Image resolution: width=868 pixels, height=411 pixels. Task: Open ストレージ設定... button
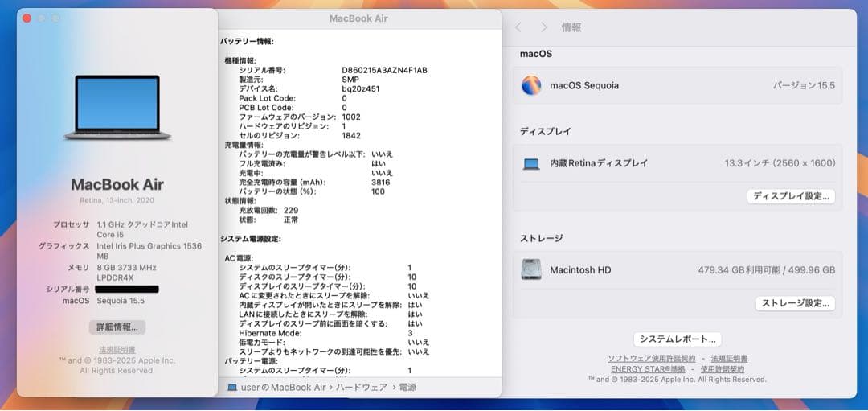796,303
